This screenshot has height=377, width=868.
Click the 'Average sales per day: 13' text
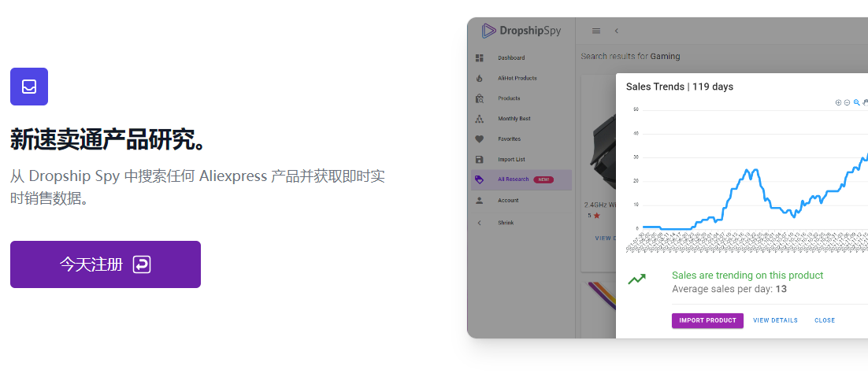(x=729, y=289)
